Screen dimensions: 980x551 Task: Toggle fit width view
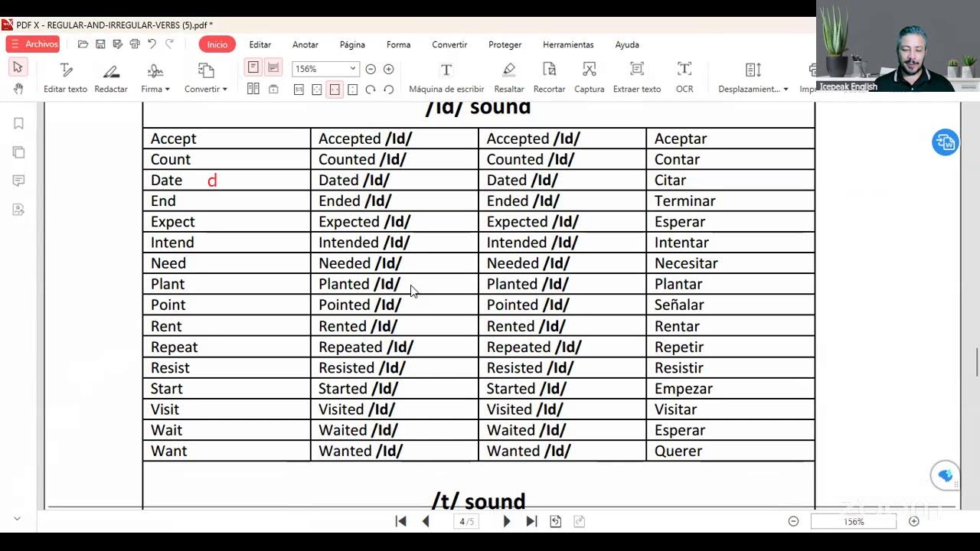coord(335,90)
